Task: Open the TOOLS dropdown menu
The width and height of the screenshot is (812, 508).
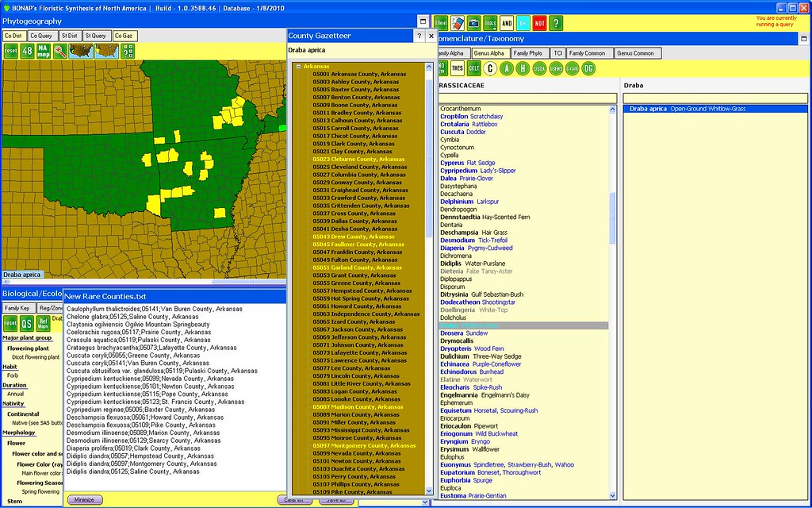Action: pyautogui.click(x=490, y=23)
